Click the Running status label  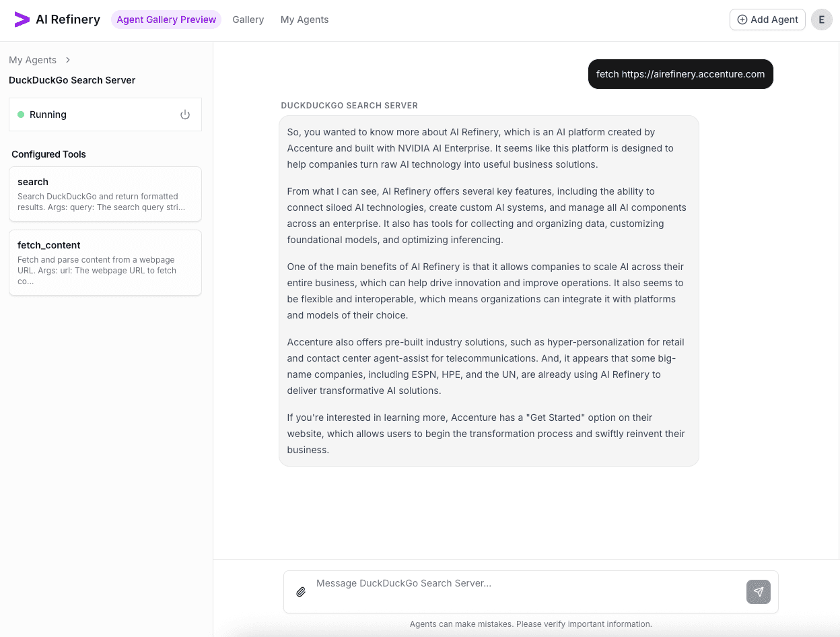coord(48,114)
